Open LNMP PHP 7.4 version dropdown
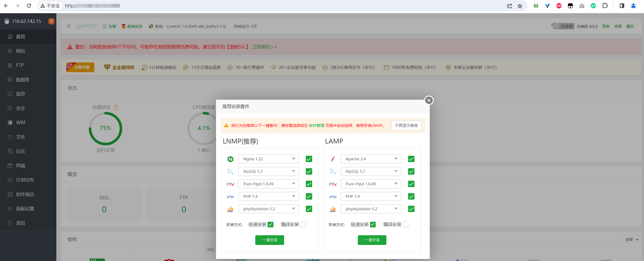The height and width of the screenshot is (261, 644). (x=268, y=197)
